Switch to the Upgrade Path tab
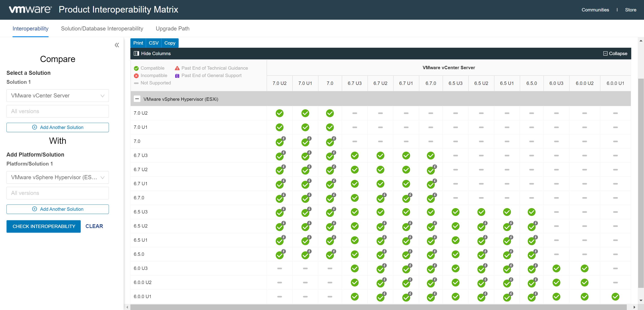This screenshot has height=310, width=644. tap(172, 28)
